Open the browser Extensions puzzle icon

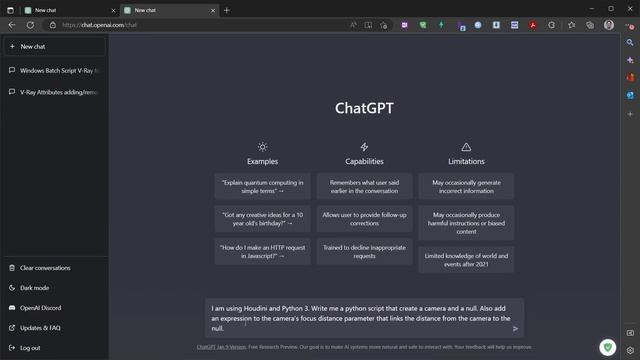tap(551, 25)
